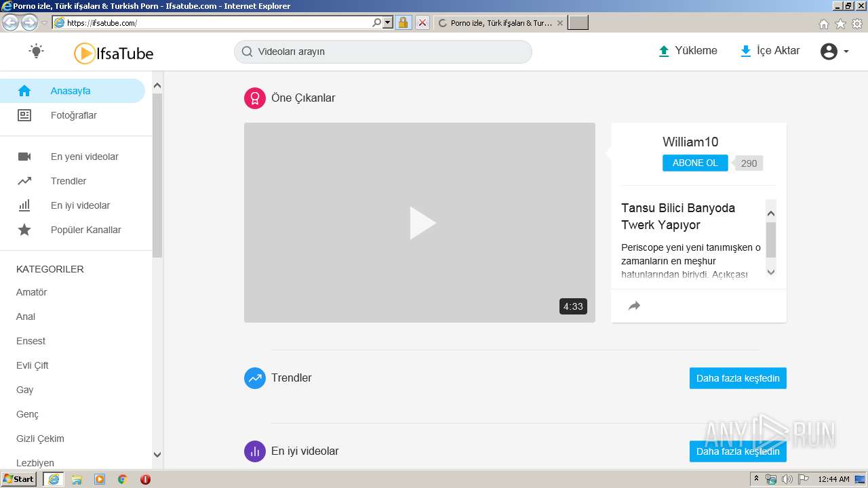Click the trending arrow icon in sidebar

point(24,181)
